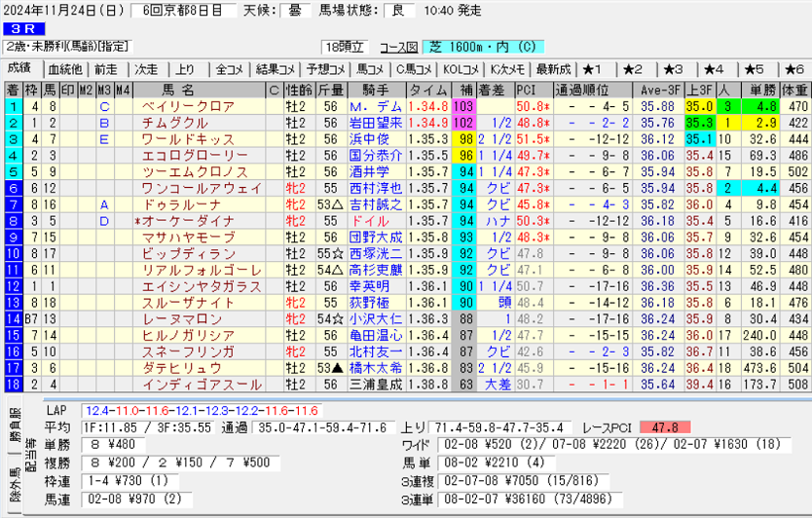Select the 結果コメ tab

pos(276,69)
